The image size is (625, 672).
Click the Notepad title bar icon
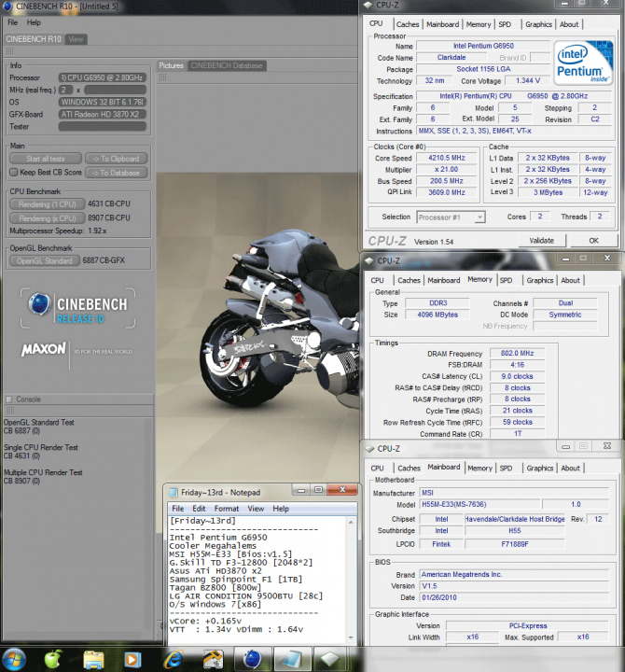click(174, 493)
